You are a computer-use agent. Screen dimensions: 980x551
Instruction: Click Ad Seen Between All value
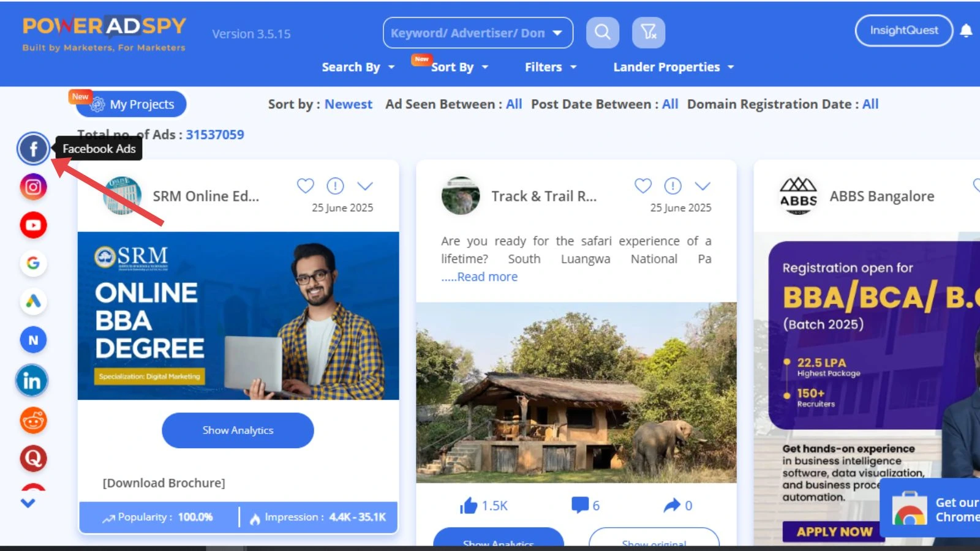coord(514,105)
